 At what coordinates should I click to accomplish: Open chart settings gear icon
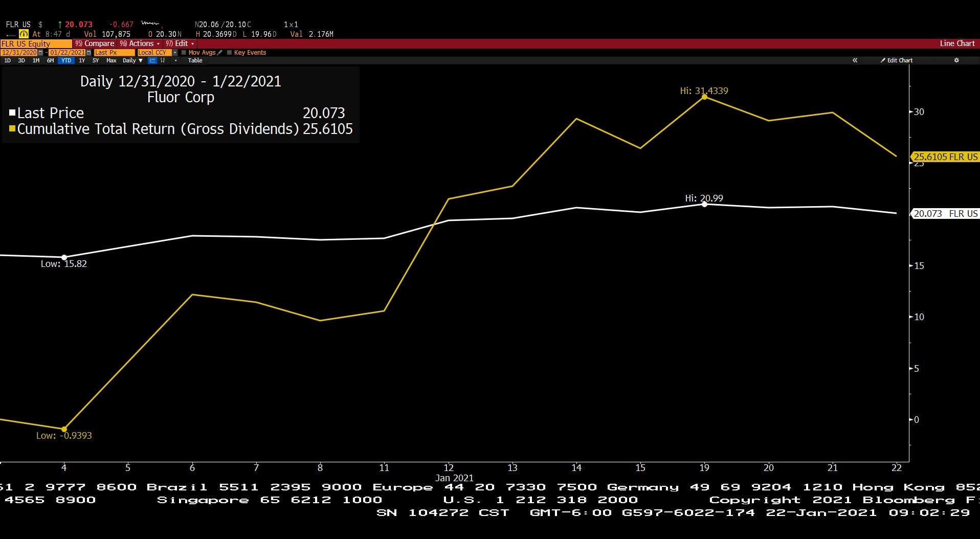tap(956, 60)
